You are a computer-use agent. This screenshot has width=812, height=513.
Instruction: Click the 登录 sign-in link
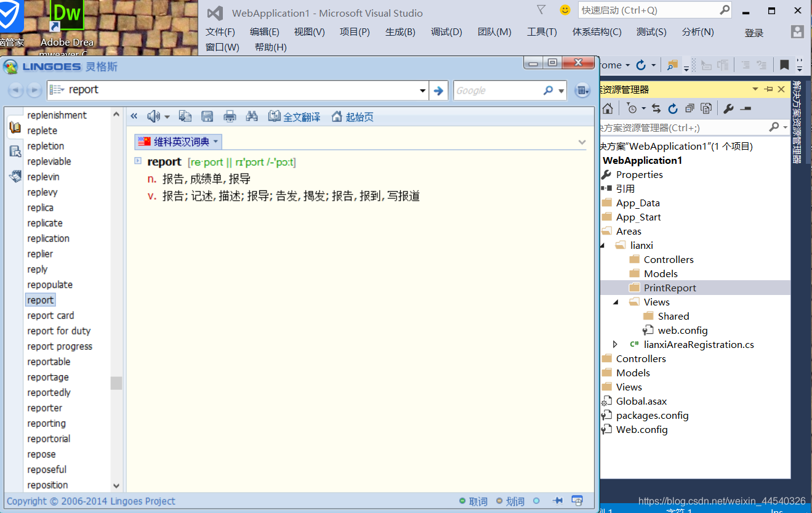point(754,33)
